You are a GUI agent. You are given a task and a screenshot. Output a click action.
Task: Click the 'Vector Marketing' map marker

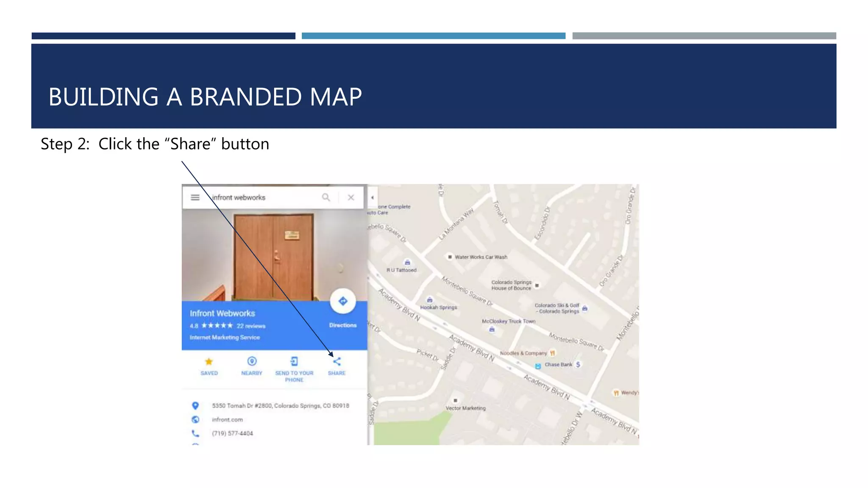click(x=456, y=400)
